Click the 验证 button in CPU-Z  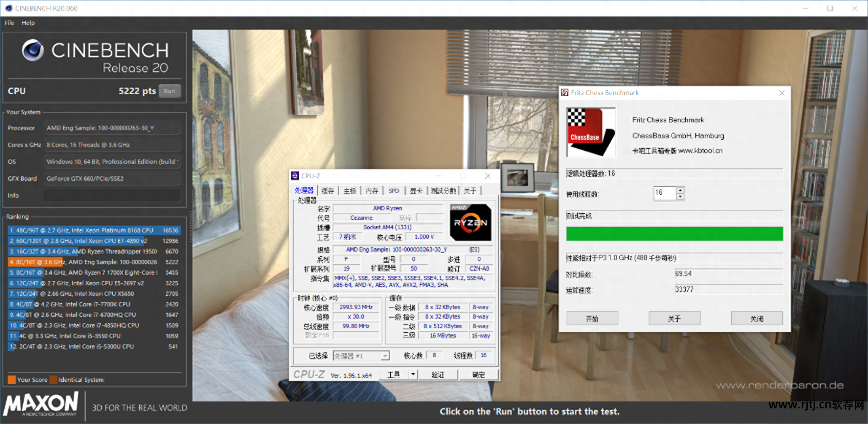[x=438, y=375]
